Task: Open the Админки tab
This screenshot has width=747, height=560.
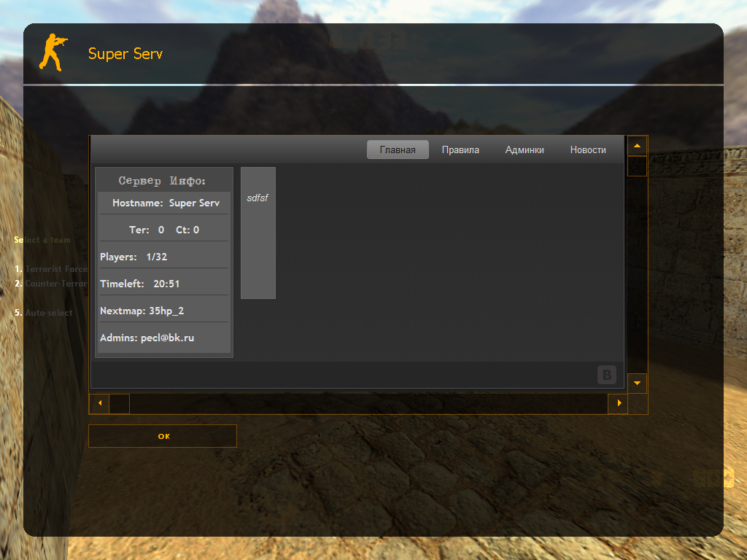Action: 525,149
